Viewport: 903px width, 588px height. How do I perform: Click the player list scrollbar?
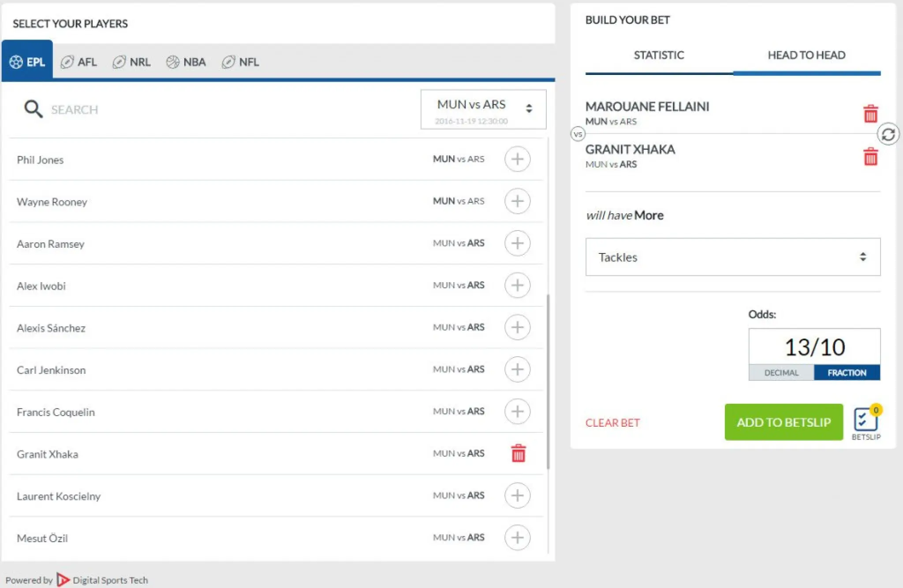tap(548, 381)
